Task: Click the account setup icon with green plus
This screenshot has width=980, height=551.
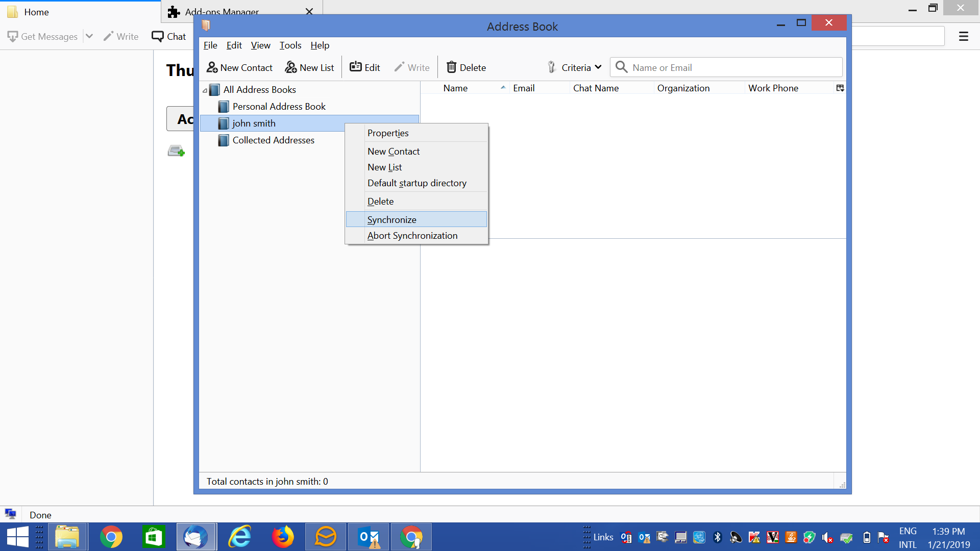Action: [x=176, y=151]
